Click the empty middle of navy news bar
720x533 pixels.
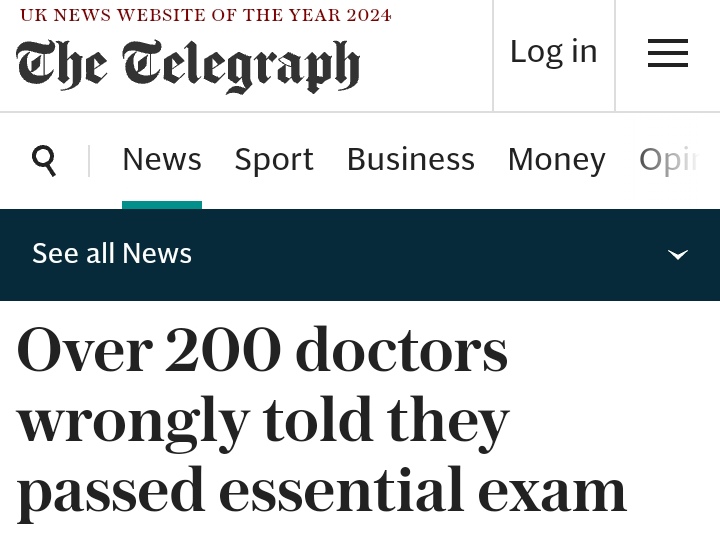point(420,254)
